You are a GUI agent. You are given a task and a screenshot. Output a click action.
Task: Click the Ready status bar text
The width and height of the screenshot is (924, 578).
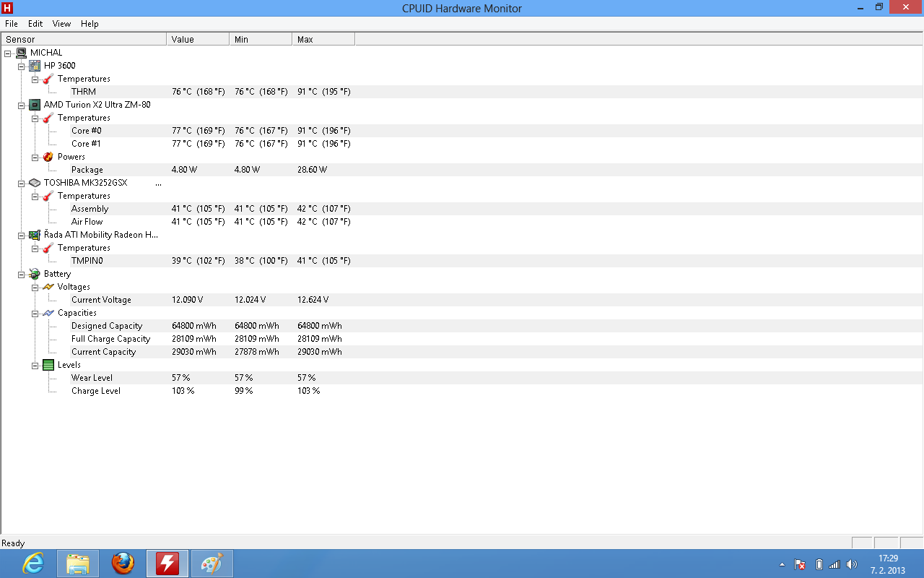point(13,543)
